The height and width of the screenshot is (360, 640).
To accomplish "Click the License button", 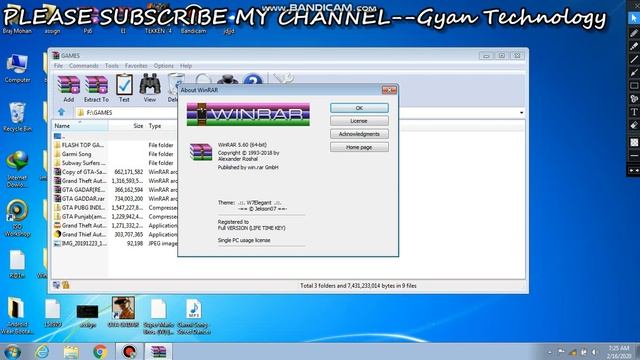I will point(359,121).
